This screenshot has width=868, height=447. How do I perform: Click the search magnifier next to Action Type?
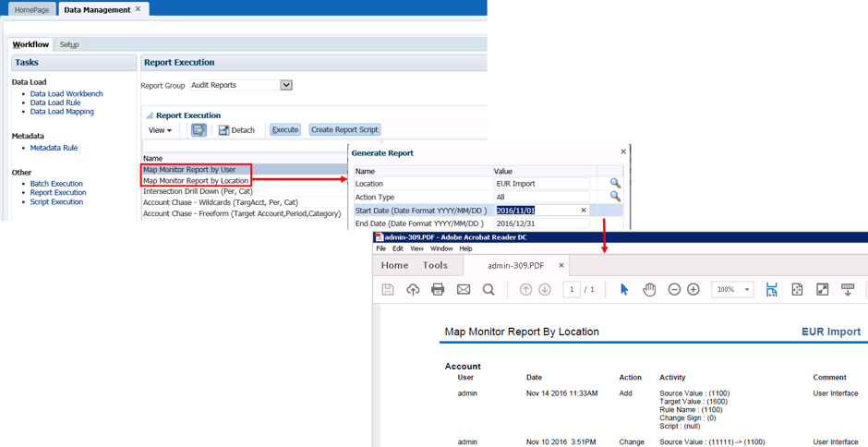(x=615, y=197)
